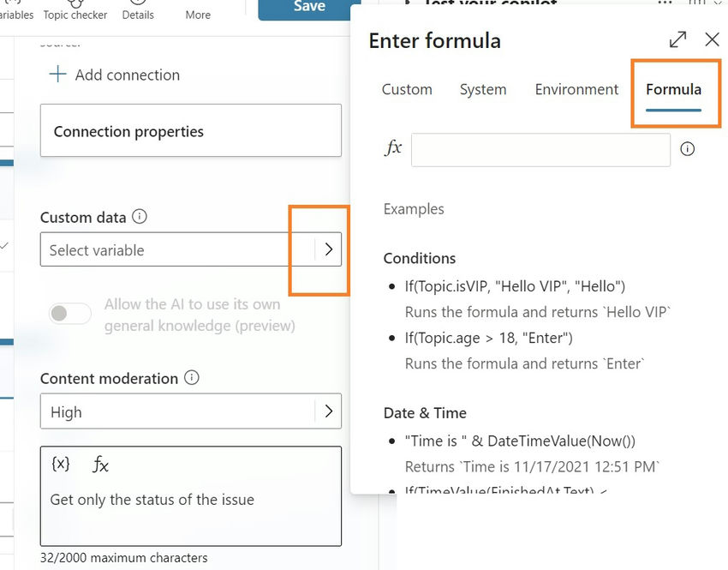Click the info icon next to Custom data

pyautogui.click(x=140, y=217)
